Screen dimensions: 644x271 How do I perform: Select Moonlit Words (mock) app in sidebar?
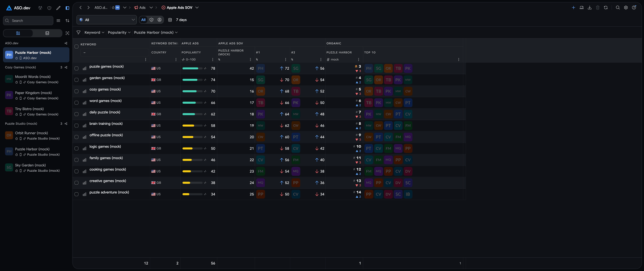click(x=36, y=79)
